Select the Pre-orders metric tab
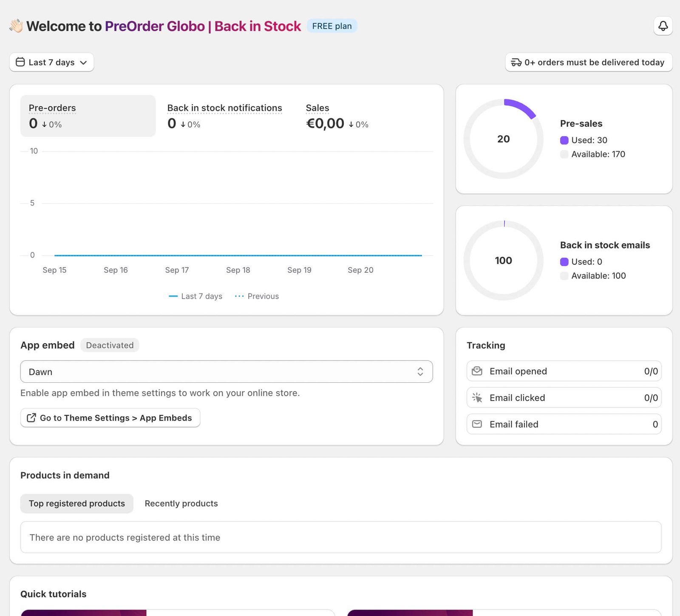 88,116
